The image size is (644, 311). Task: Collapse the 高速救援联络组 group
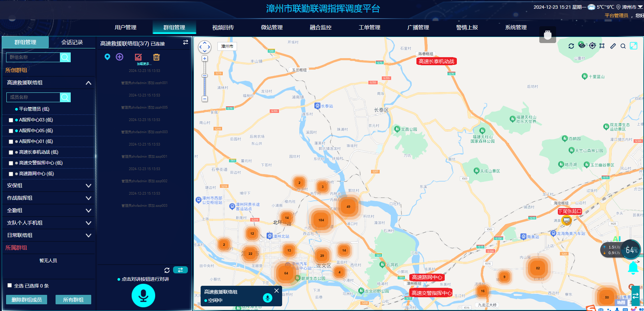click(88, 83)
